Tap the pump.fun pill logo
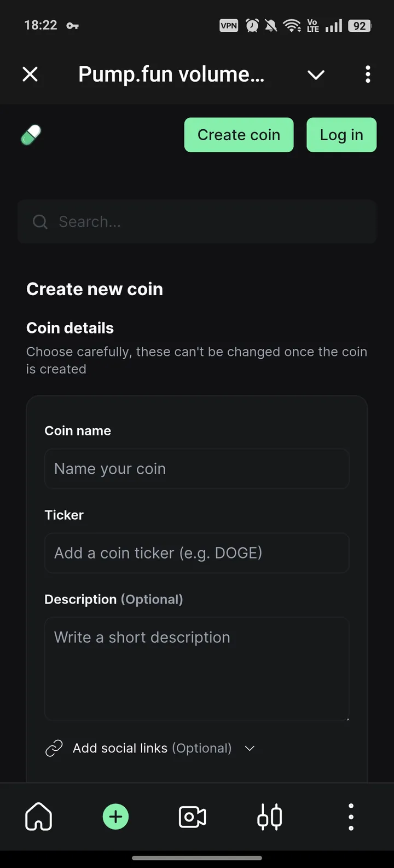This screenshot has height=868, width=394. (31, 135)
